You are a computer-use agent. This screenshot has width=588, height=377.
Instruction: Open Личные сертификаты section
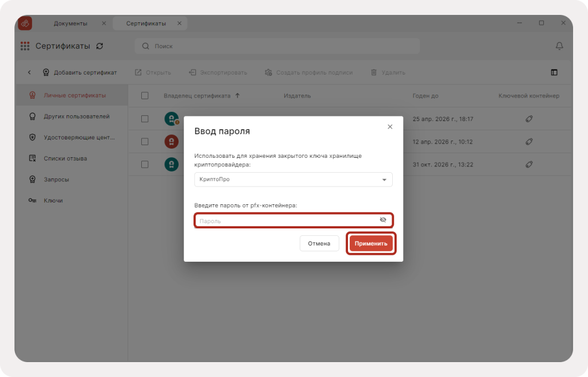point(71,95)
